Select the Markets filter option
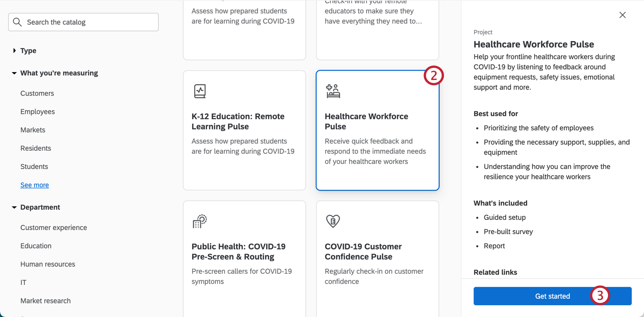The image size is (644, 317). click(x=33, y=130)
